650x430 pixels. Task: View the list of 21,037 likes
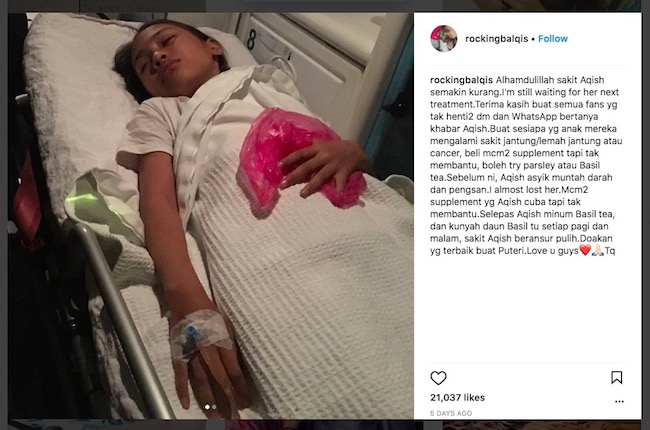tap(457, 397)
